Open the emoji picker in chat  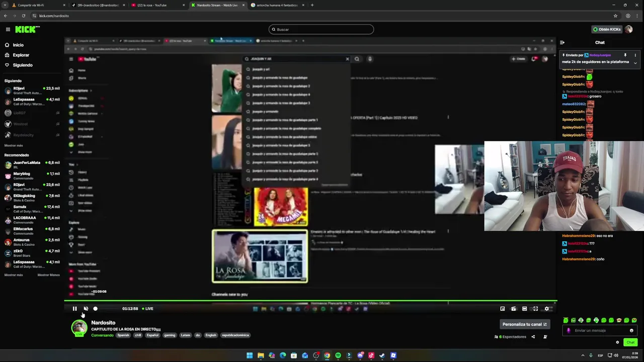[631, 330]
